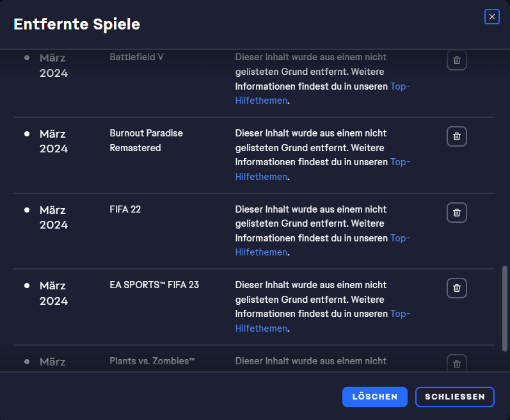This screenshot has width=510, height=420.
Task: Click the EA SPORTS™ FIFA 23 title
Action: 154,285
